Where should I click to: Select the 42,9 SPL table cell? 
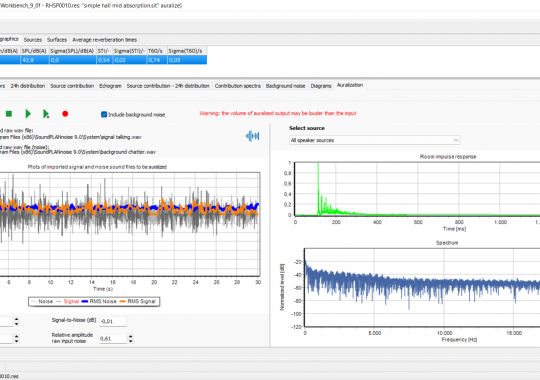34,60
